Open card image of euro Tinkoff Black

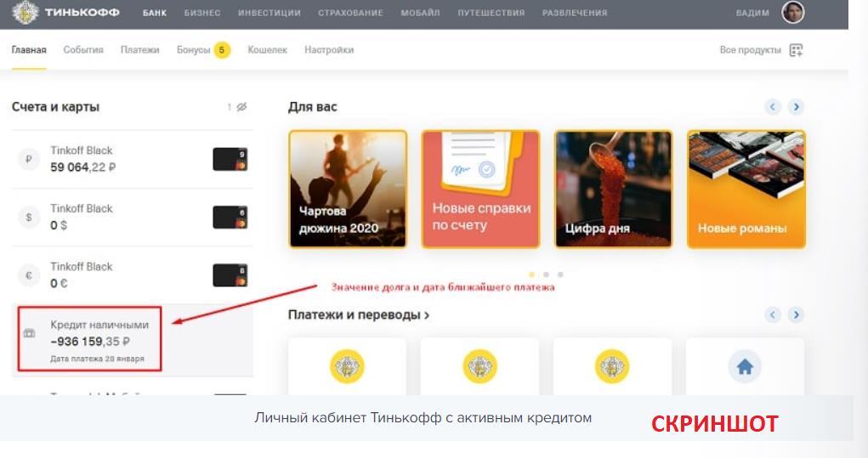(230, 275)
